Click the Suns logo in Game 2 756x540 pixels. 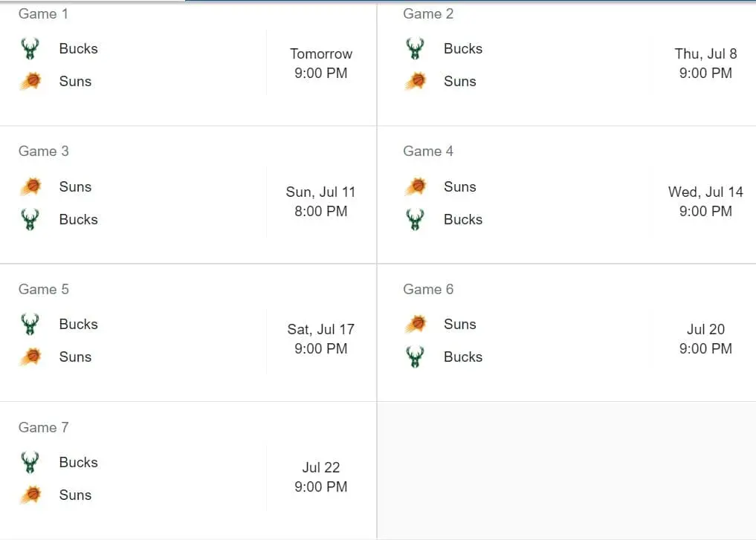(x=415, y=81)
